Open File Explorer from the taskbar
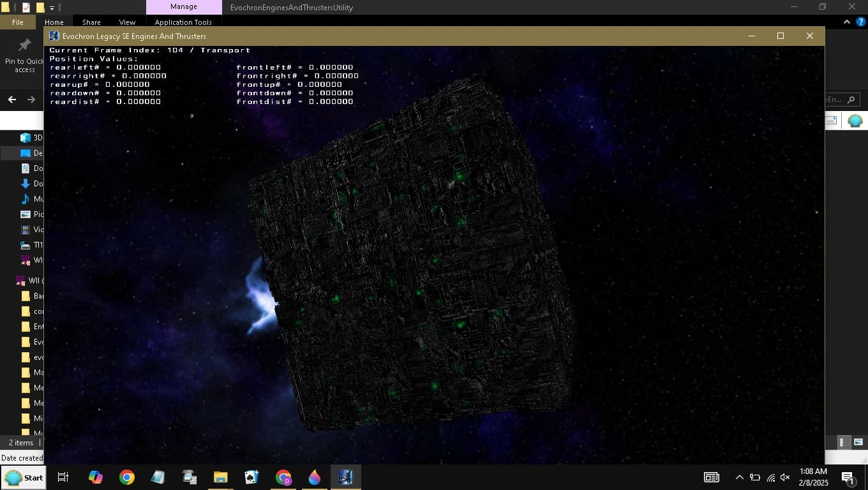Viewport: 868px width, 490px height. click(220, 477)
